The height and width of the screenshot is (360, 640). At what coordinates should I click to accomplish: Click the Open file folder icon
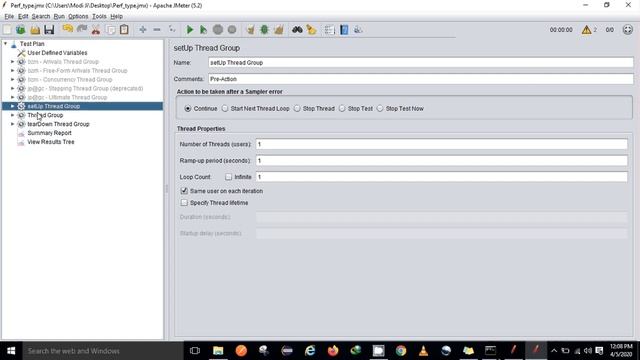[x=35, y=29]
